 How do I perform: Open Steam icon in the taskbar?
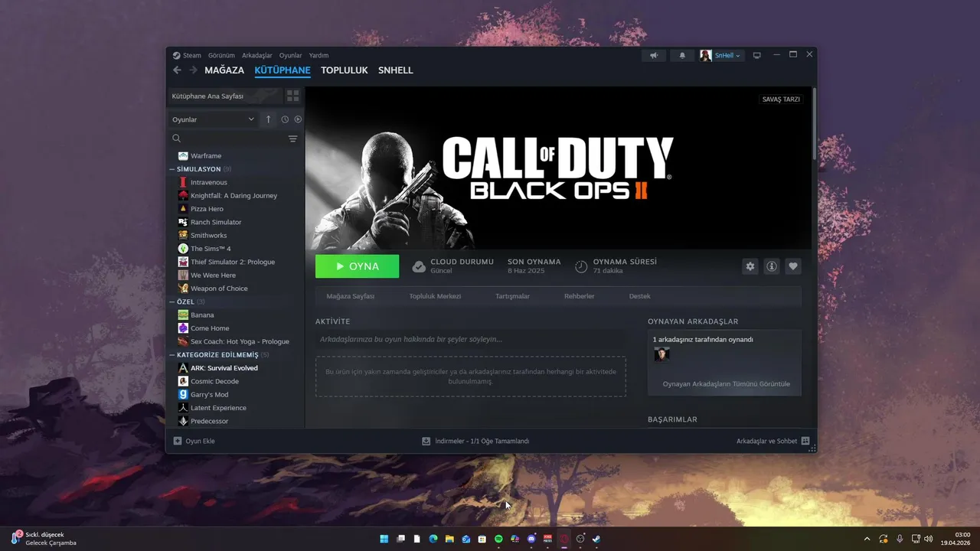click(x=596, y=539)
